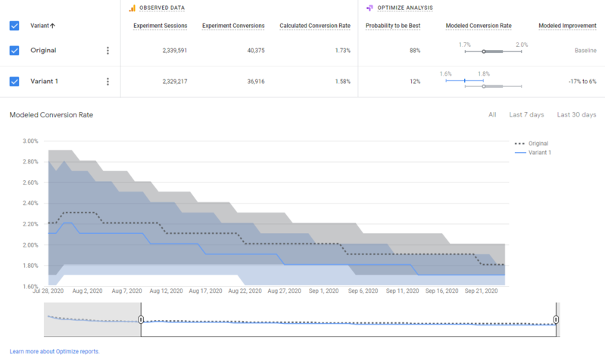Uncheck the Variant 1 checkbox
Image resolution: width=605 pixels, height=364 pixels.
tap(14, 82)
